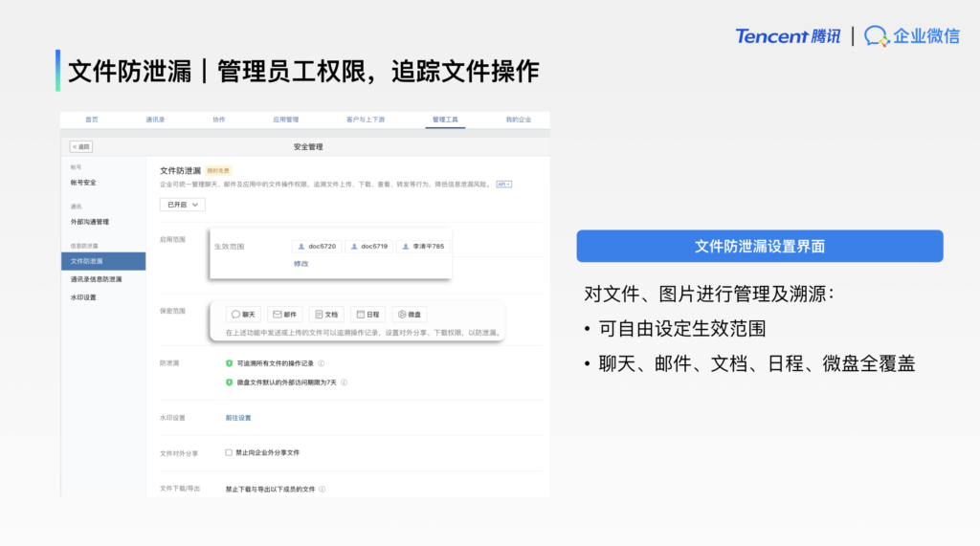Image resolution: width=980 pixels, height=546 pixels.
Task: Select the highlighted 文件防泄漏 sidebar item
Action: [103, 261]
